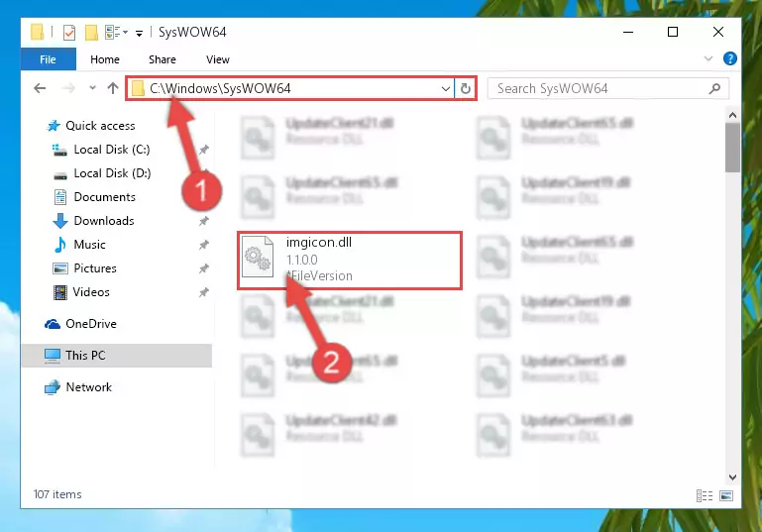This screenshot has width=762, height=532.
Task: Open the address bar history dropdown
Action: pyautogui.click(x=445, y=88)
